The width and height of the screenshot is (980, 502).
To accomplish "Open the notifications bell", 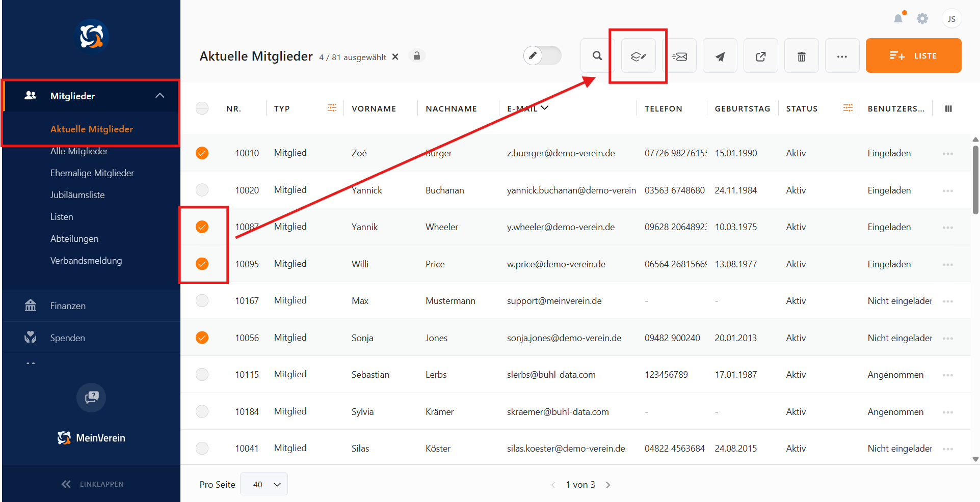I will tap(898, 19).
